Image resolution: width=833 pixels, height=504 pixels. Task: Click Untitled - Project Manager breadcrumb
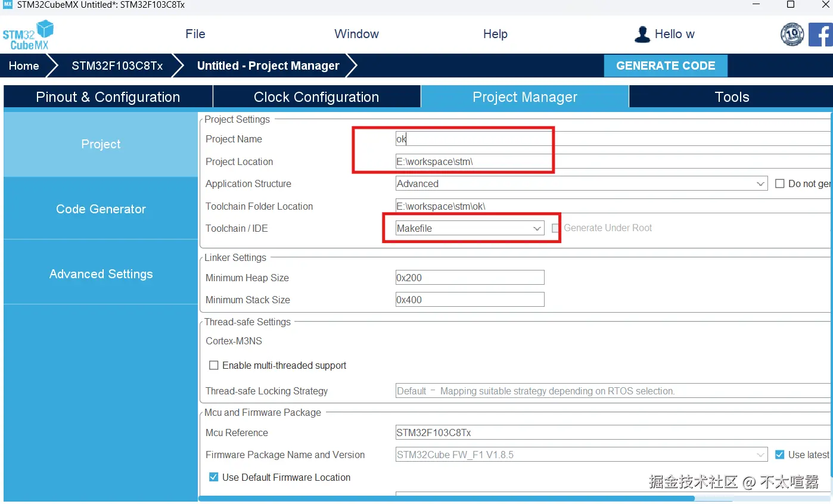tap(268, 66)
